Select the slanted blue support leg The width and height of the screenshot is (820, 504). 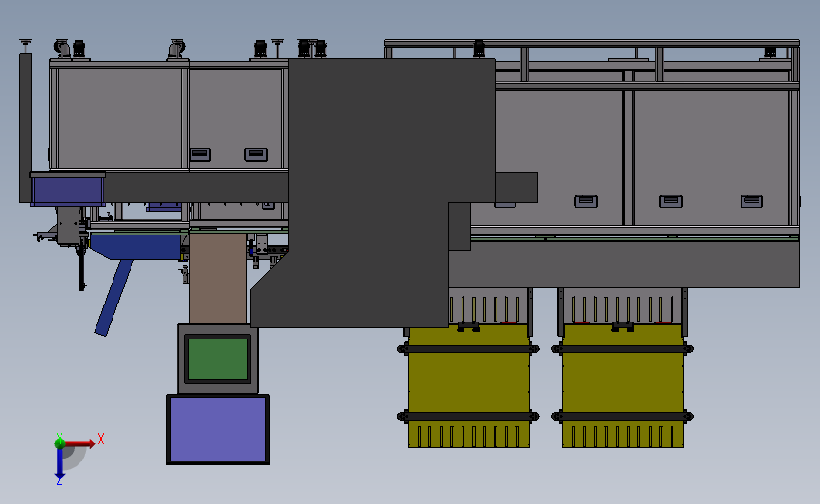coord(114,297)
